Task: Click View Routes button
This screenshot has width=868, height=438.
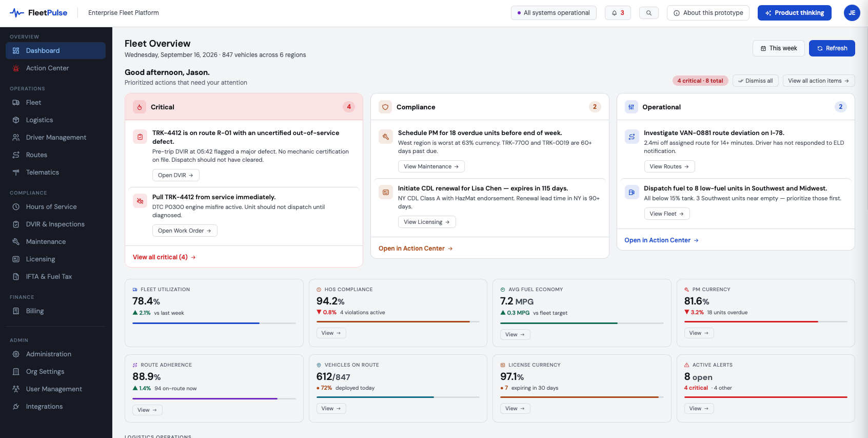Action: (x=669, y=166)
